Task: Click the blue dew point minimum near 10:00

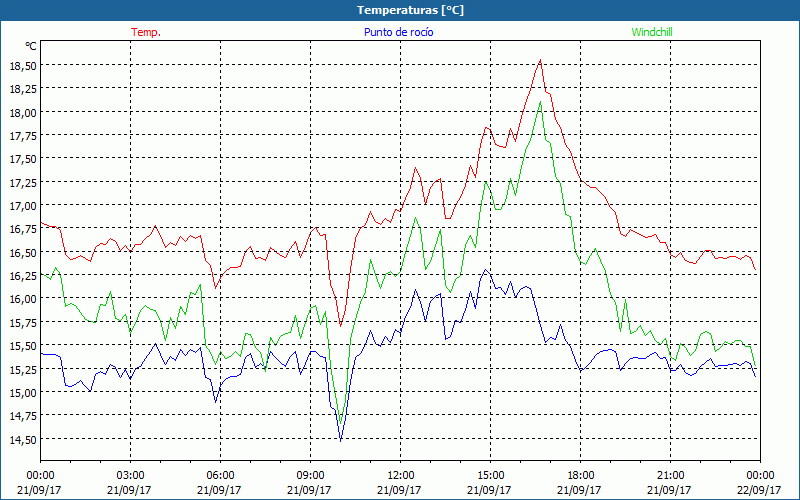Action: coord(340,440)
